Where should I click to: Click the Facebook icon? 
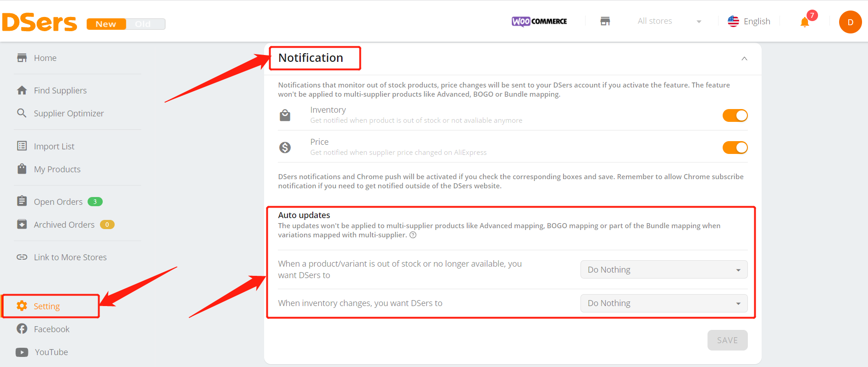click(x=22, y=329)
